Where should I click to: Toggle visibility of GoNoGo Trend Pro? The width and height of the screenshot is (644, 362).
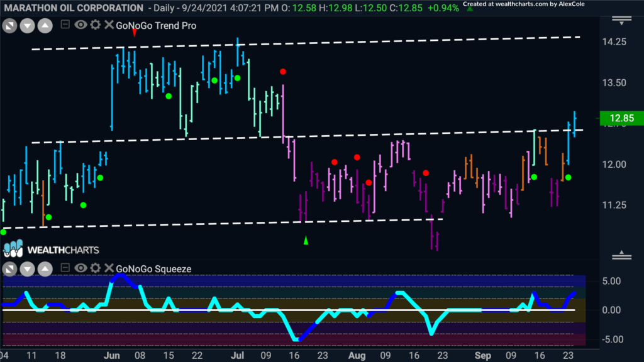click(80, 25)
